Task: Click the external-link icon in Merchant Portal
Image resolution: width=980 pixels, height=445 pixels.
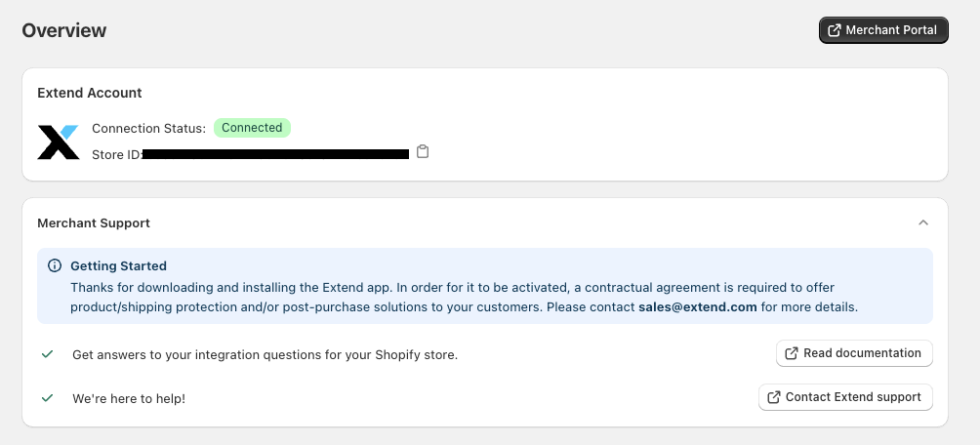Action: pos(835,30)
